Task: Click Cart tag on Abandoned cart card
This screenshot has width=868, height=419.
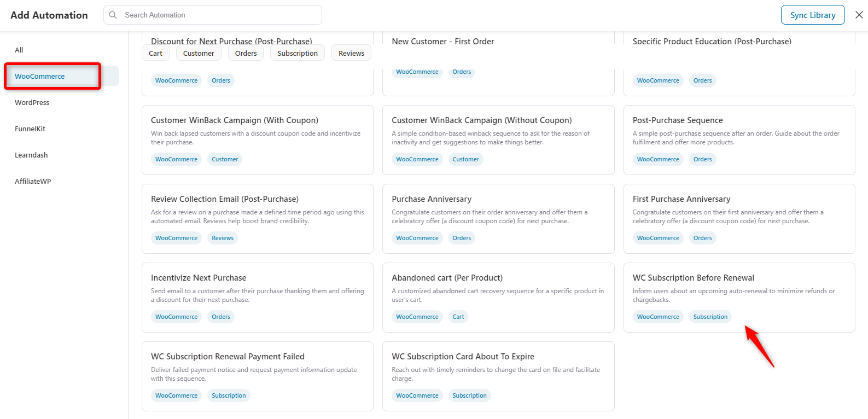Action: click(458, 317)
